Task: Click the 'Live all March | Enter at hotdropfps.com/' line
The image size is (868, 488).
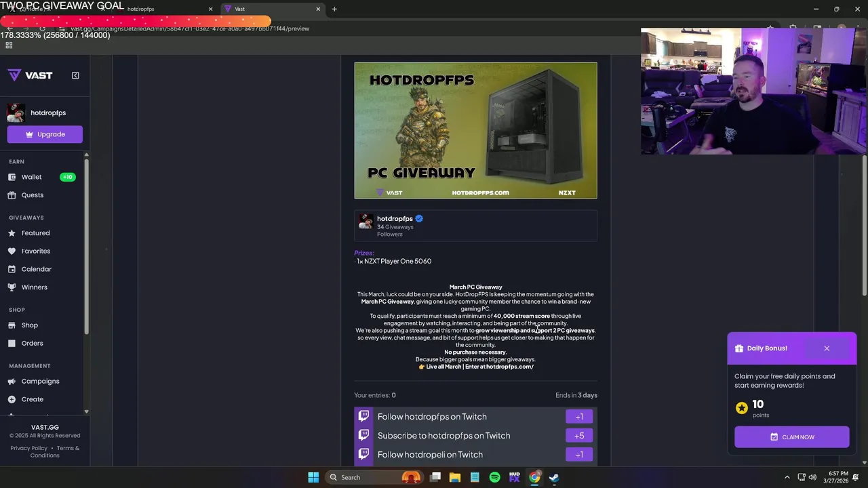Action: [476, 367]
